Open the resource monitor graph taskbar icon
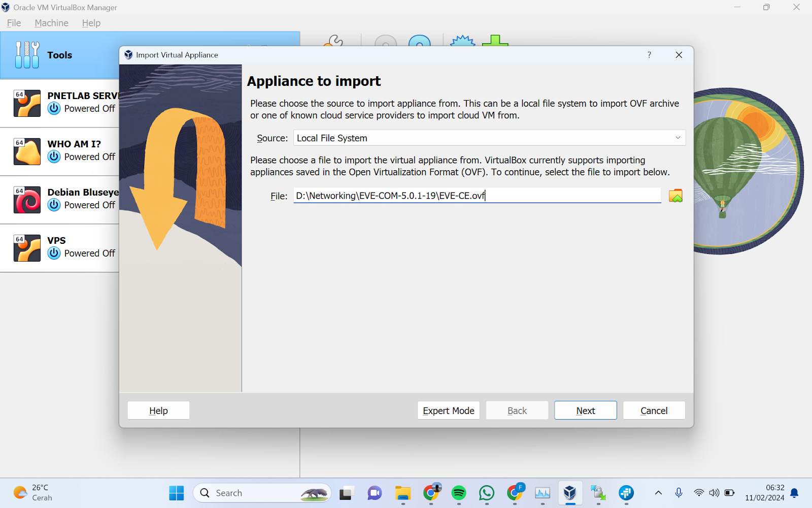 point(543,493)
